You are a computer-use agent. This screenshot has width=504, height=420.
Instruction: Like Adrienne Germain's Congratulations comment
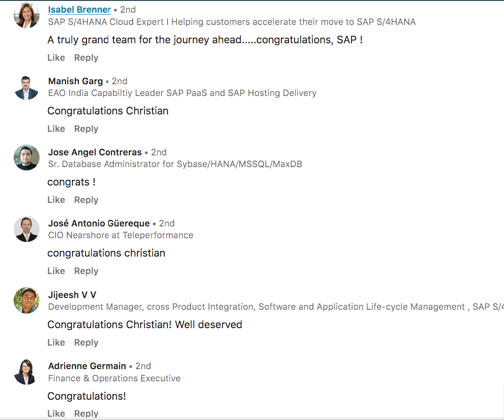56,413
